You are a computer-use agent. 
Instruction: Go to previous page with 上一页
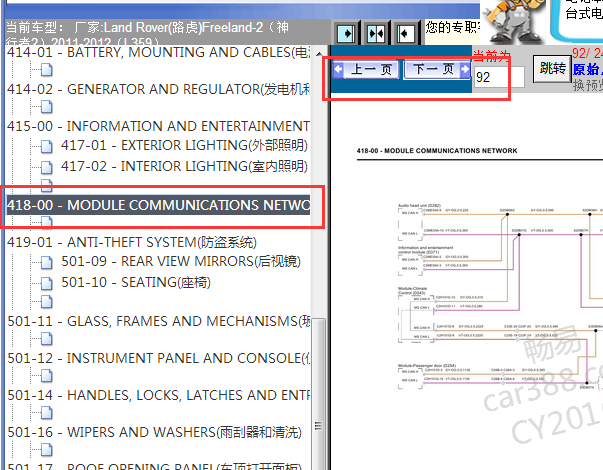(366, 69)
